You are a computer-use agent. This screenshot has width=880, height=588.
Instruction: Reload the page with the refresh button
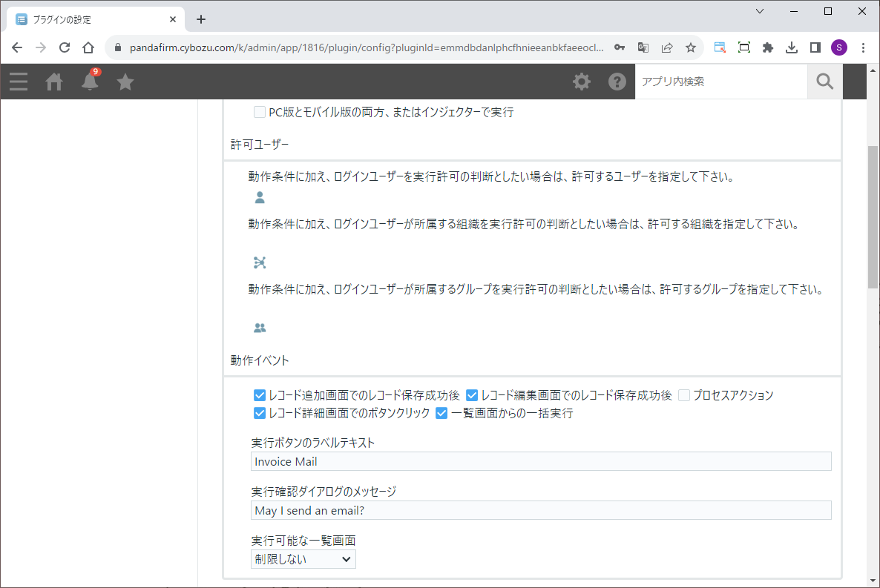pyautogui.click(x=65, y=47)
